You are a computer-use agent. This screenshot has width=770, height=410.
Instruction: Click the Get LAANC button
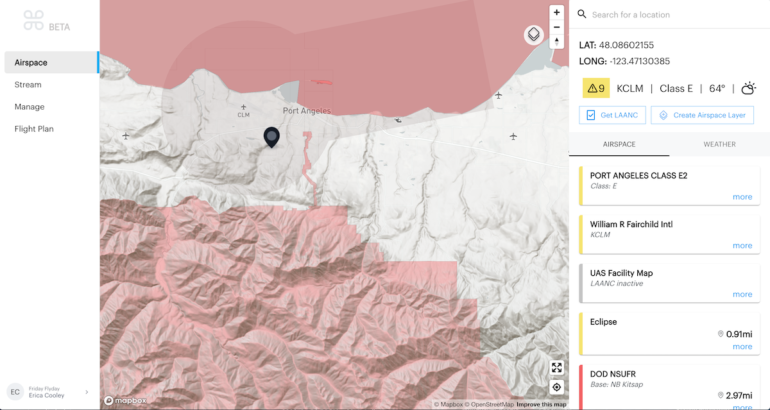(613, 115)
